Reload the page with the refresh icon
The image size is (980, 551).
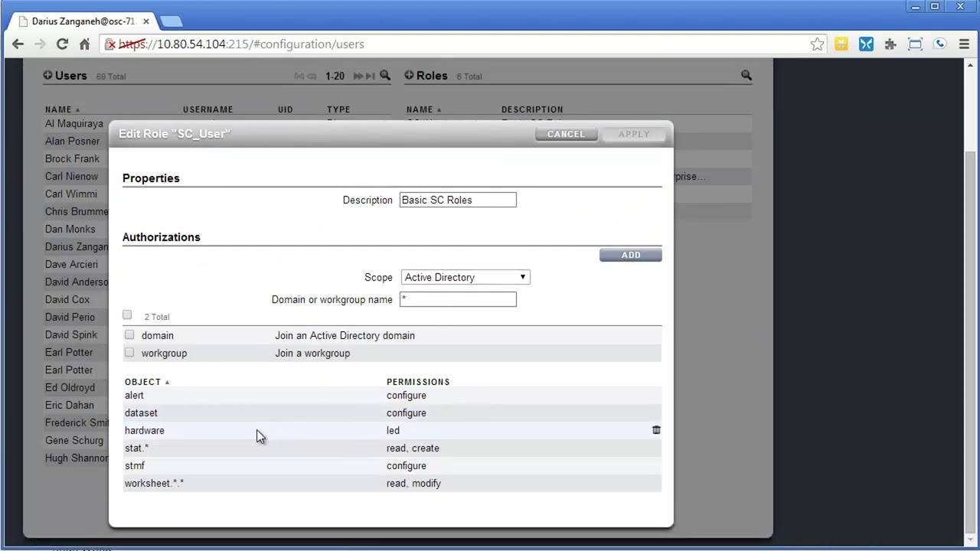pyautogui.click(x=62, y=44)
